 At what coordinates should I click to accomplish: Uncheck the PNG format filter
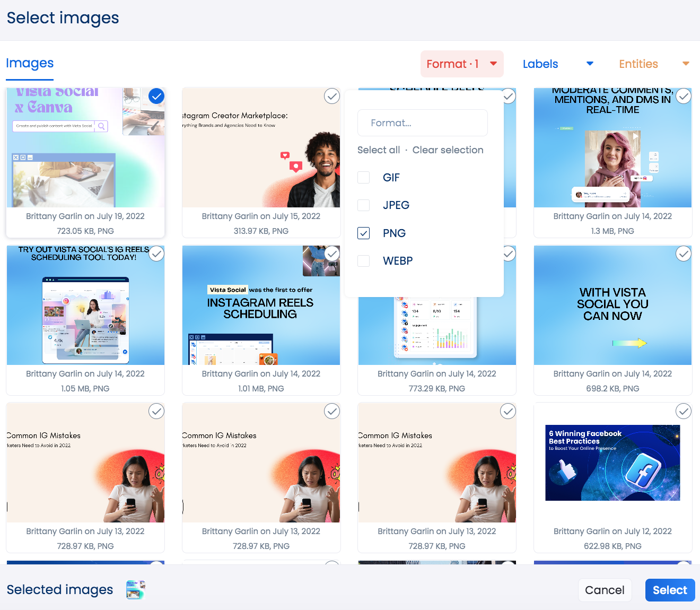(363, 233)
